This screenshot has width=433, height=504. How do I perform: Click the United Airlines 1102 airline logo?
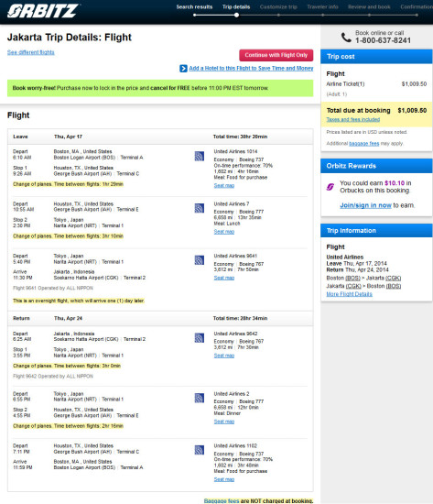[x=200, y=450]
